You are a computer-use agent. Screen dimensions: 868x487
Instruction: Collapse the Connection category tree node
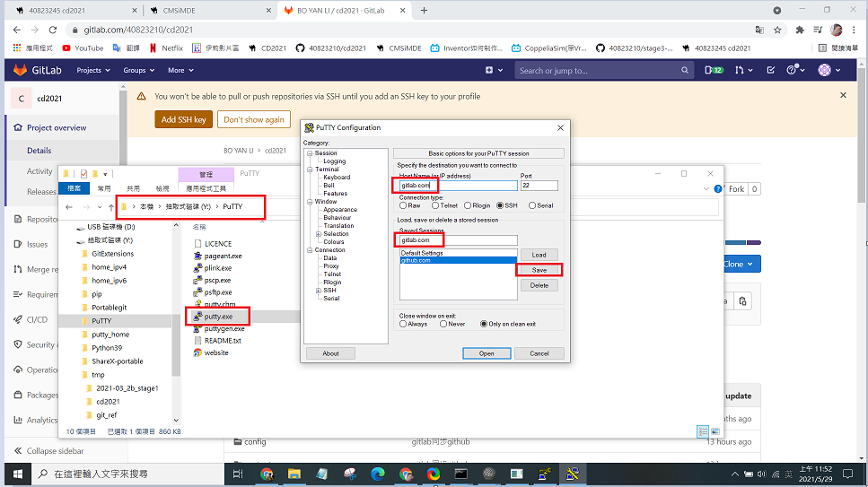point(310,250)
